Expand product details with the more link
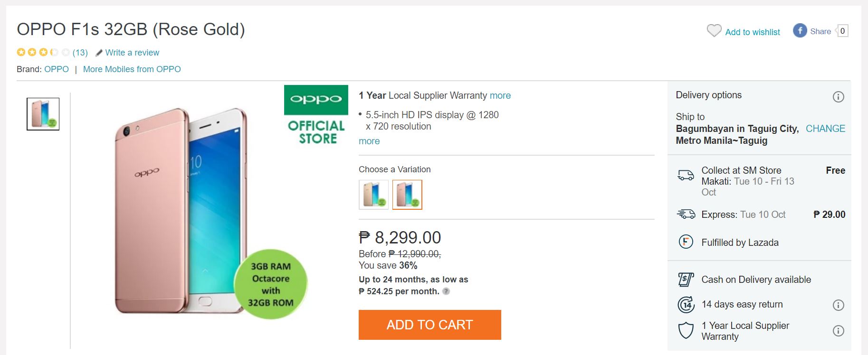 click(369, 141)
